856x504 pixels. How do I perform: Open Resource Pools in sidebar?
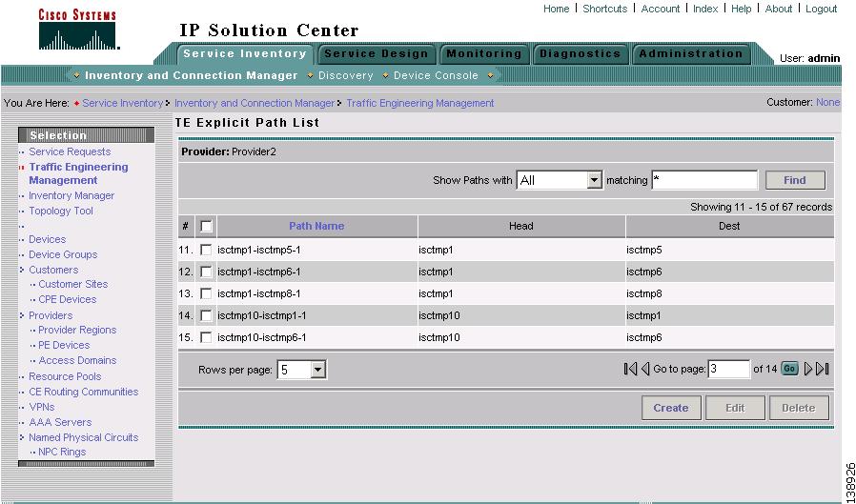click(x=65, y=376)
